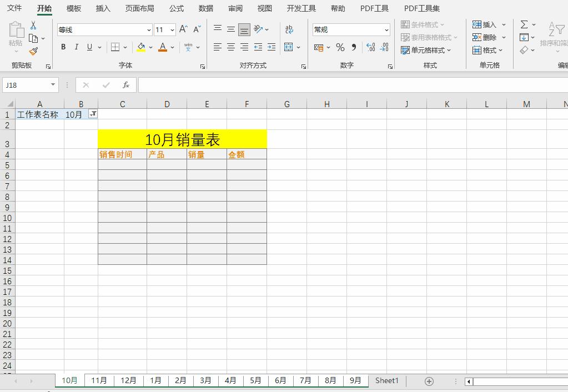Toggle underline formatting

click(x=89, y=47)
